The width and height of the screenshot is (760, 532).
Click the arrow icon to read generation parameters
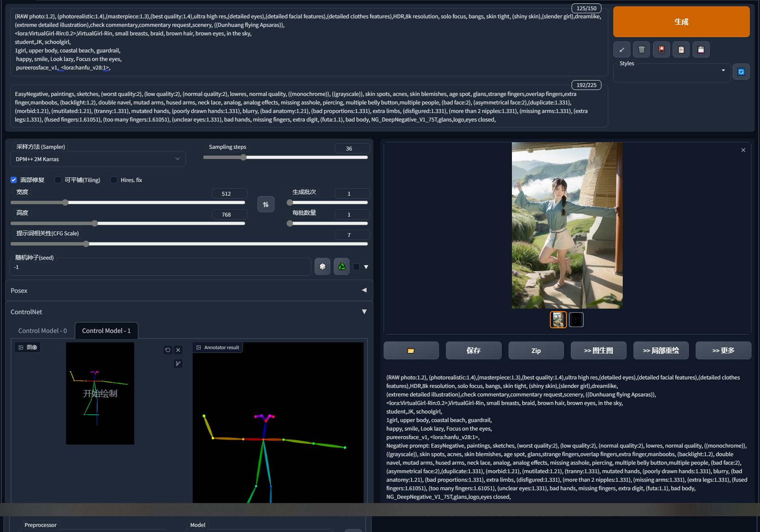coord(621,50)
